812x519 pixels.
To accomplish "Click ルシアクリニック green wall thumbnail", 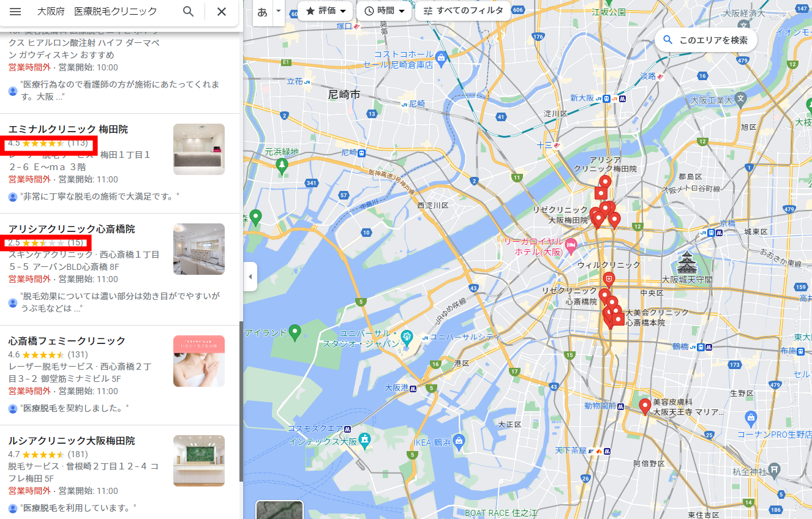I will (x=199, y=461).
